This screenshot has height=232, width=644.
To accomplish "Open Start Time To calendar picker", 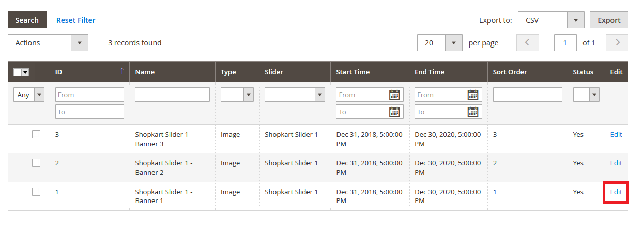I will coord(394,112).
